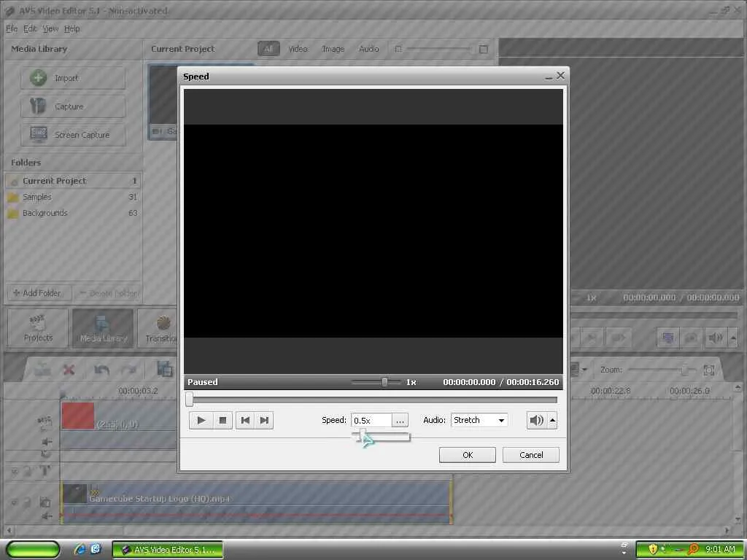Screen dimensions: 747x560
Task: Click the AVS Video Editor taskbar button
Action: pyautogui.click(x=168, y=550)
